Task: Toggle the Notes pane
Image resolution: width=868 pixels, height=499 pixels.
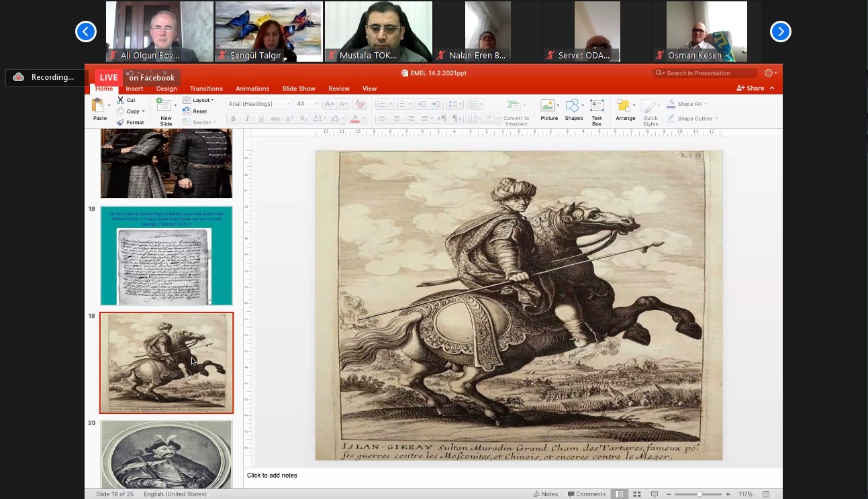Action: tap(545, 494)
